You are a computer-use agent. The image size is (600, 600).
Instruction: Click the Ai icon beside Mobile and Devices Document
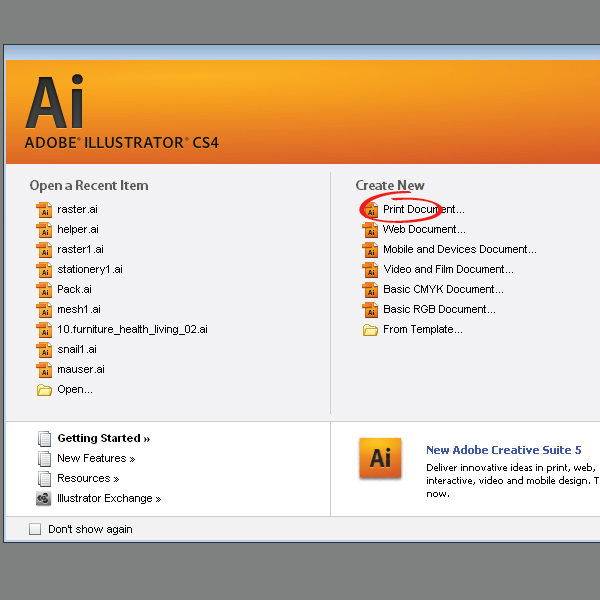pyautogui.click(x=370, y=249)
